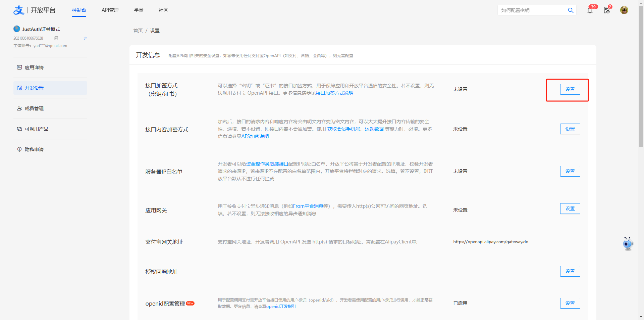Image resolution: width=644 pixels, height=320 pixels.
Task: Click the 已启用 status text
Action: [x=460, y=303]
